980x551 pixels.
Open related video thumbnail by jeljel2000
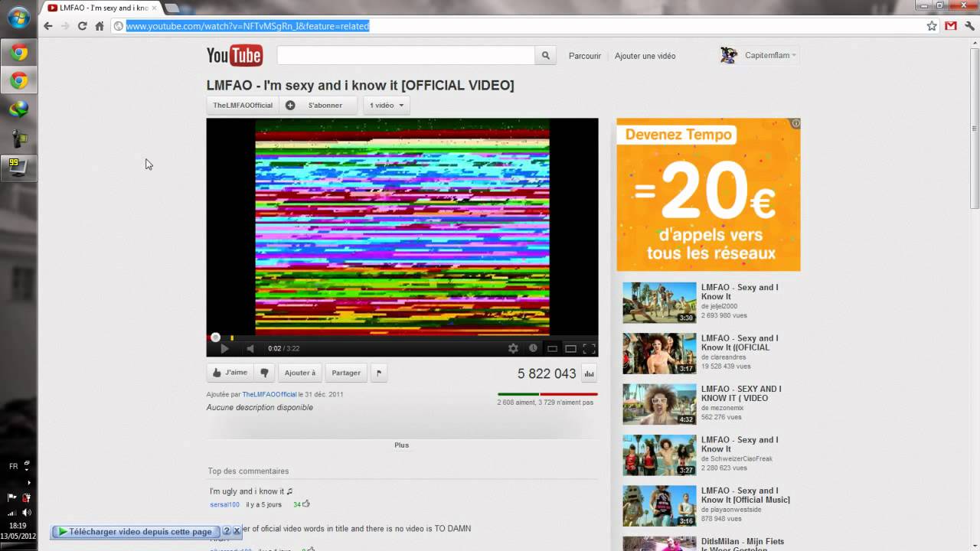click(x=659, y=302)
